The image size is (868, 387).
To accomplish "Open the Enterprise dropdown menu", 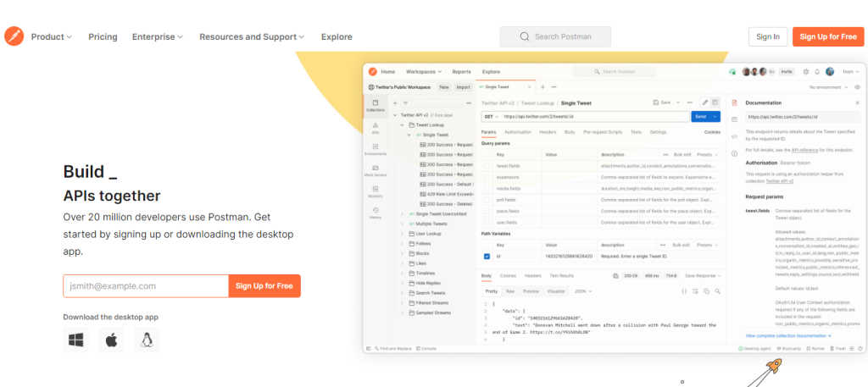I will point(157,37).
